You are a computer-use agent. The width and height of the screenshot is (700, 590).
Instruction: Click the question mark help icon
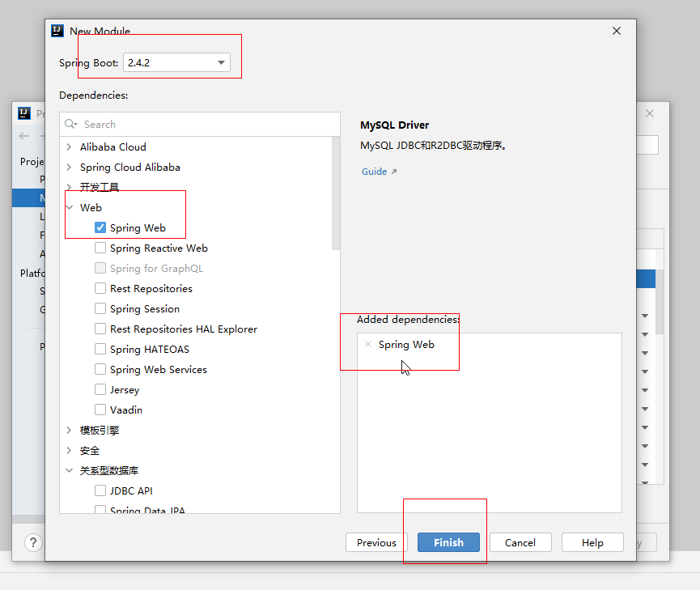click(x=33, y=543)
